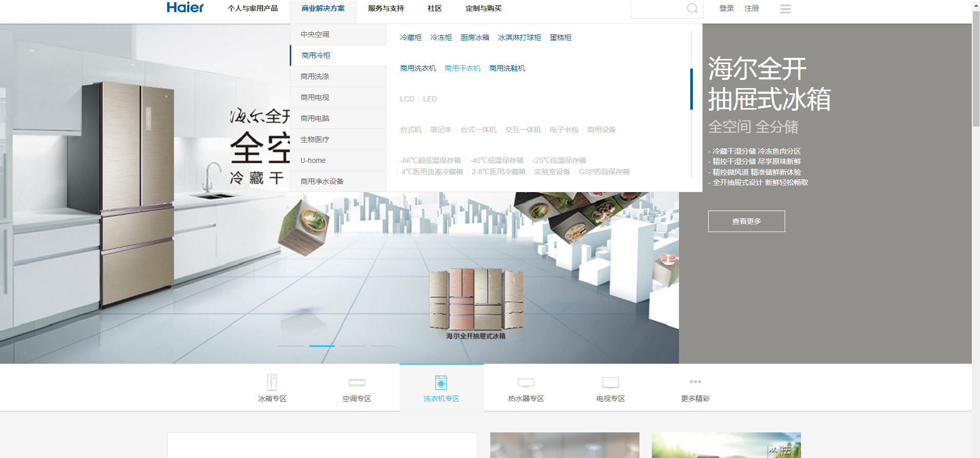Image resolution: width=980 pixels, height=458 pixels.
Task: Open the 商用干衣机 link
Action: pyautogui.click(x=463, y=68)
